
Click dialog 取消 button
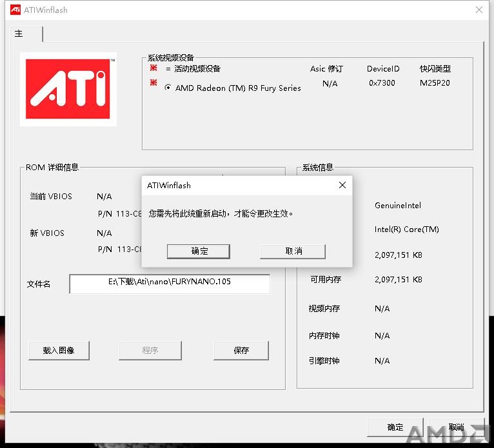[x=293, y=251]
